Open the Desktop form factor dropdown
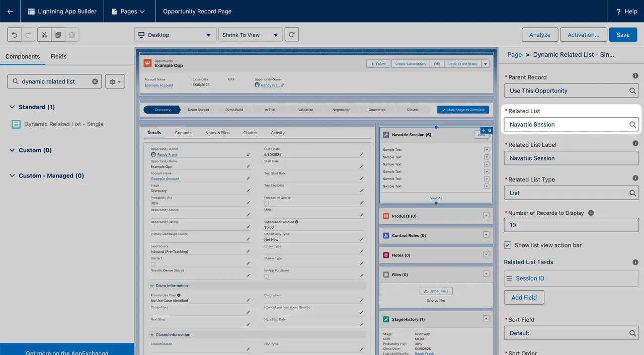Image resolution: width=644 pixels, height=355 pixels. tap(175, 35)
